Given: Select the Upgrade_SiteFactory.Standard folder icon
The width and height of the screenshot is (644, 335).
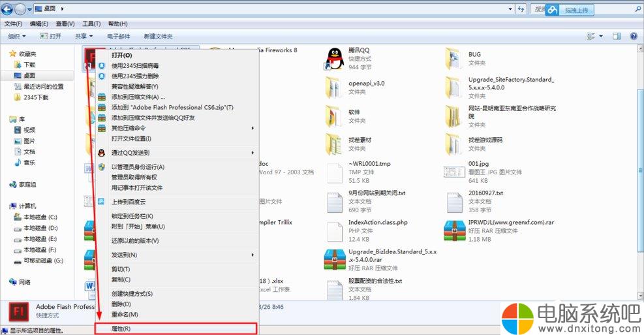Looking at the screenshot, I should 453,88.
